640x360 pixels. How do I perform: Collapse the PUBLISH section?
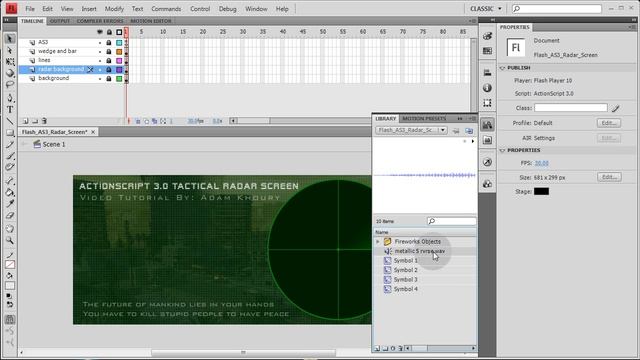click(502, 68)
